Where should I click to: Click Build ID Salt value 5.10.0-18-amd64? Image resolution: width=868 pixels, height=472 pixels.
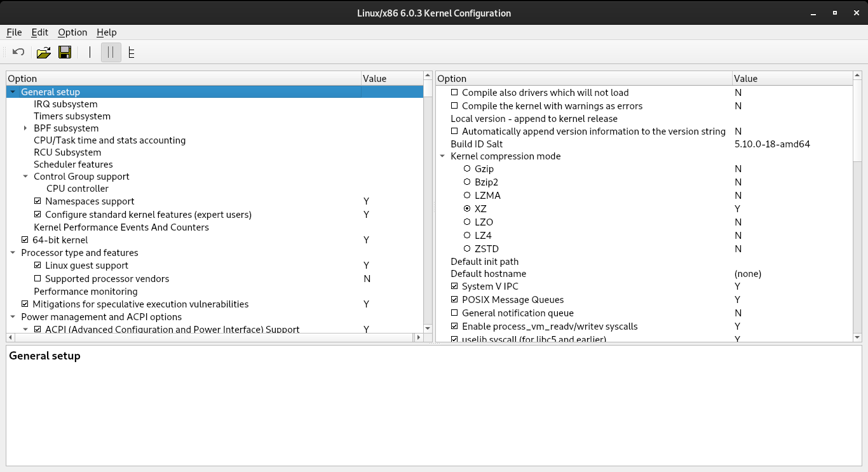tap(772, 144)
